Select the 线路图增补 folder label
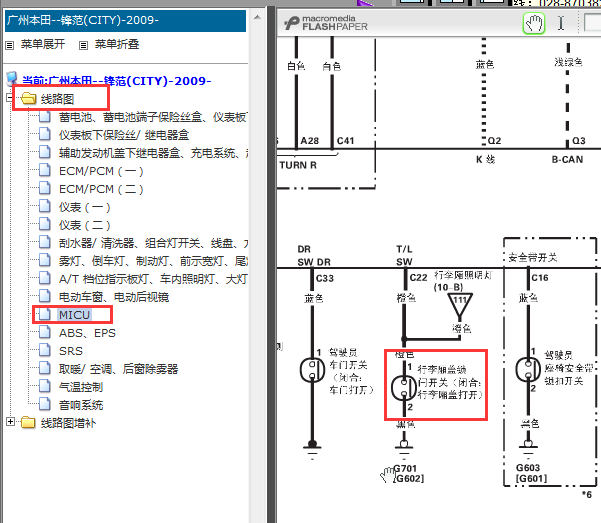601x523 pixels. [x=69, y=423]
